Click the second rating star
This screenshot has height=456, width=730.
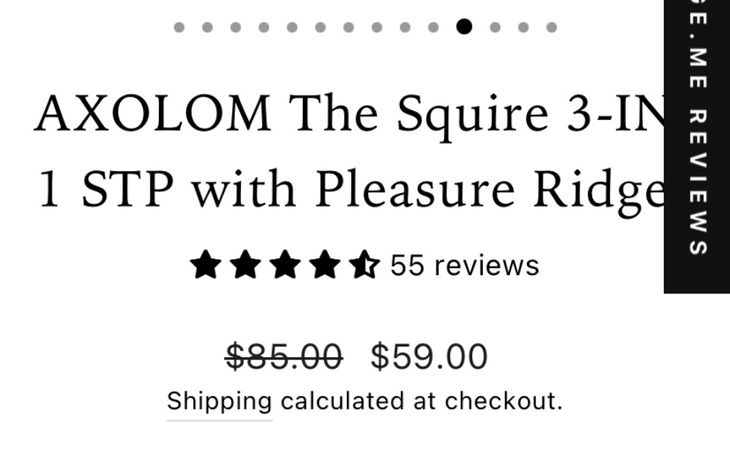click(x=245, y=266)
